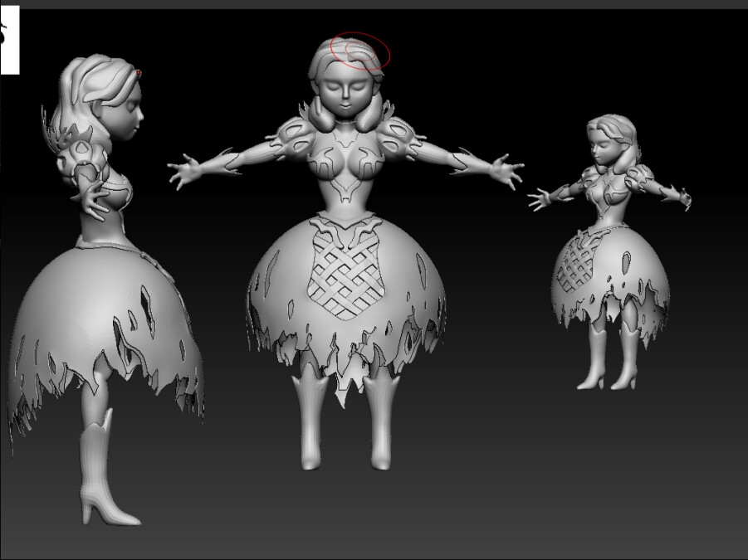Click the small red marker on left figure's head
Image resolution: width=748 pixels, height=560 pixels.
[137, 73]
